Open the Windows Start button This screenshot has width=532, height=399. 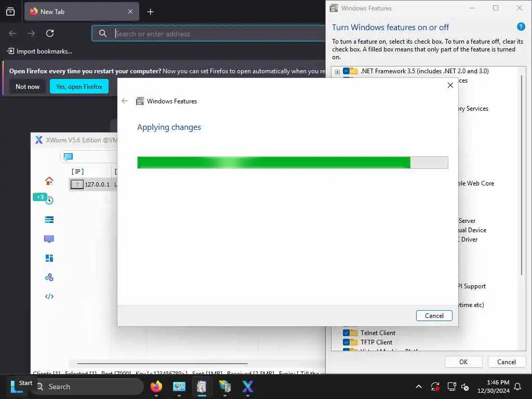(16, 387)
